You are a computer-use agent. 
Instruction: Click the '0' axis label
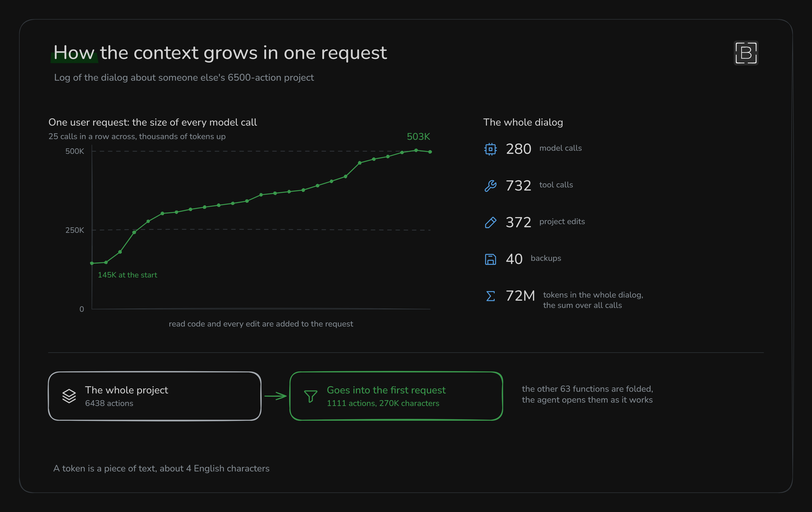pos(82,309)
